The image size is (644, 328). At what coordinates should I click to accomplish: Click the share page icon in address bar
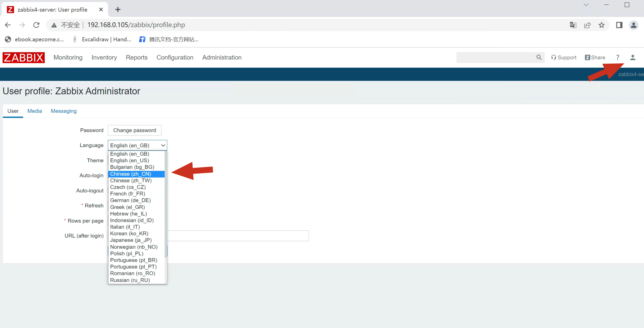tap(587, 25)
